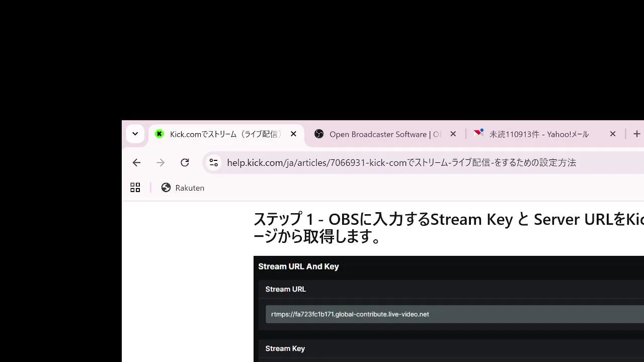The height and width of the screenshot is (362, 644).
Task: Open the Rakuten bookmark
Action: (x=183, y=188)
